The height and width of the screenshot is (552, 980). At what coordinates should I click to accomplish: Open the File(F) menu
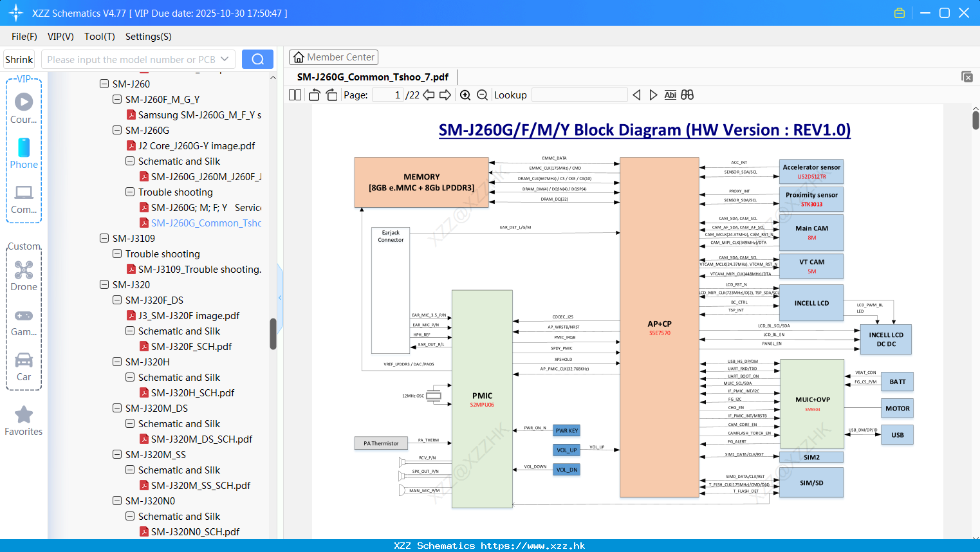click(24, 36)
